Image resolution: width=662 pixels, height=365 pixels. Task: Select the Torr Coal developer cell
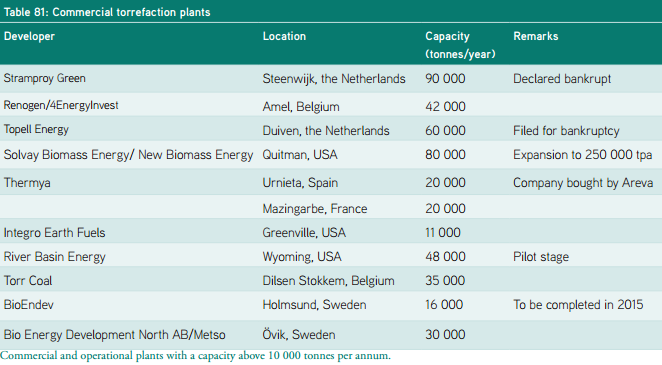point(28,281)
